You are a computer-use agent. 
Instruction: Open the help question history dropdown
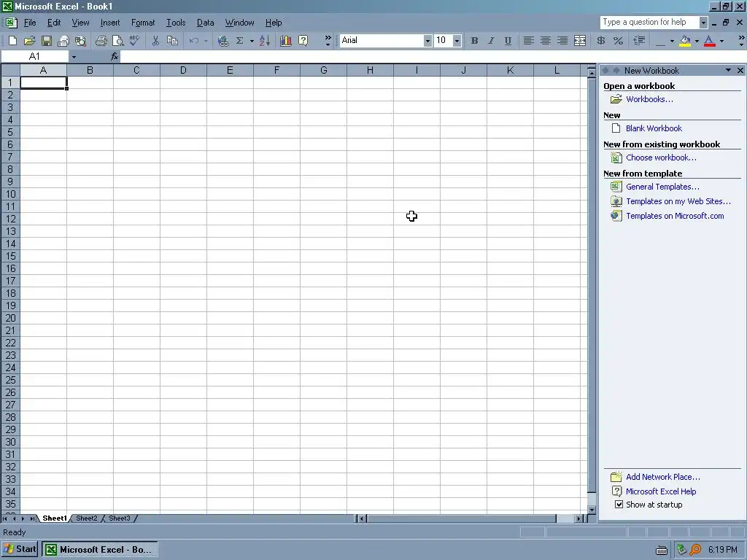703,23
